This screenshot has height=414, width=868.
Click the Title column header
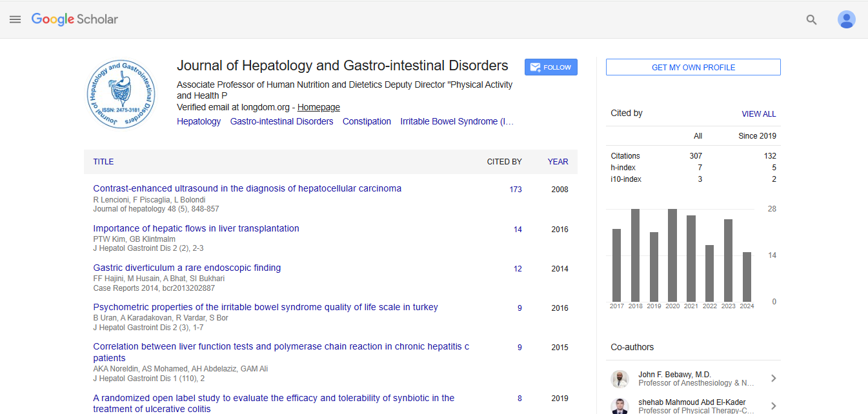click(x=103, y=162)
